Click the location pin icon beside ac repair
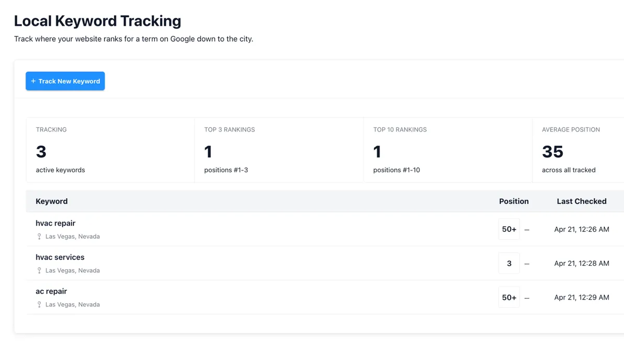 click(x=39, y=304)
